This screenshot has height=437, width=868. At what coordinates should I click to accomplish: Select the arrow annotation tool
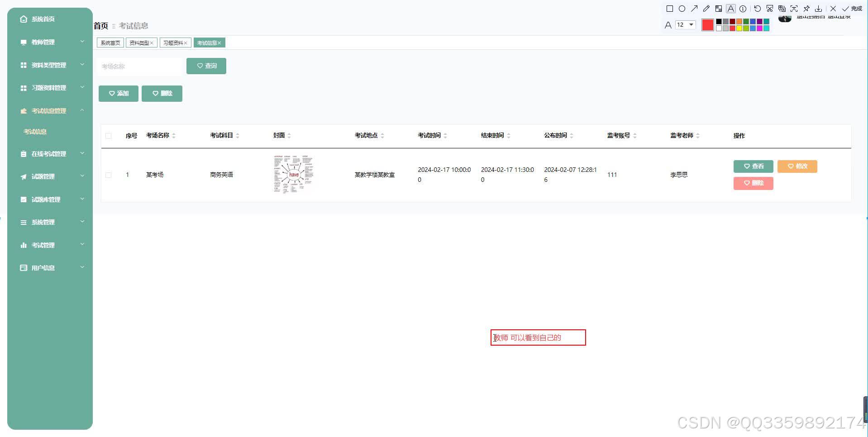[x=694, y=9]
